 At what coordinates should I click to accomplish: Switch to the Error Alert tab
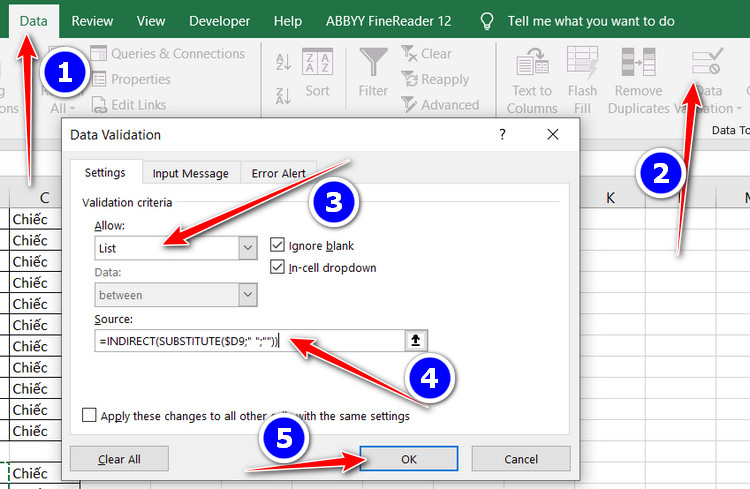(278, 173)
